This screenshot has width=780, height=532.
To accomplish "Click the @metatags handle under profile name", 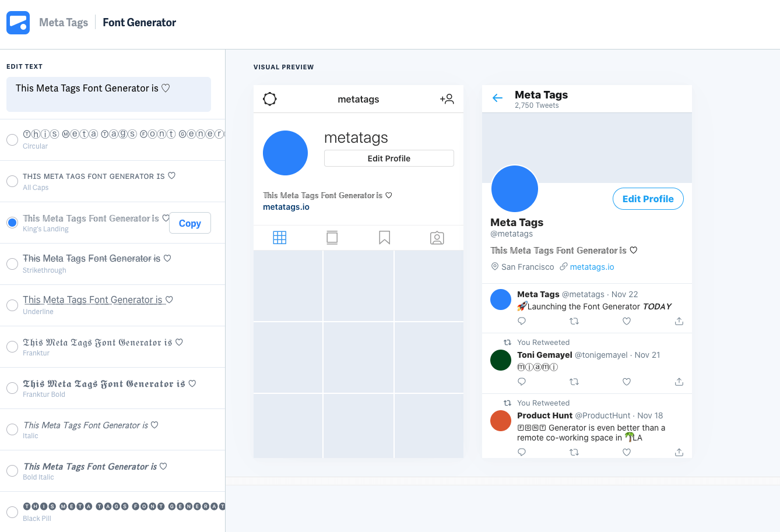I will coord(512,234).
